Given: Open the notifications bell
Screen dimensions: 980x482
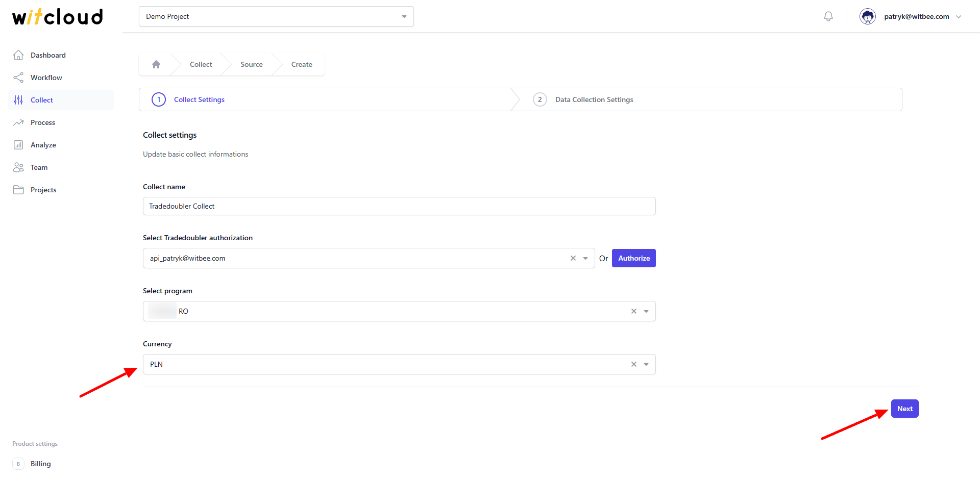Looking at the screenshot, I should click(x=828, y=16).
